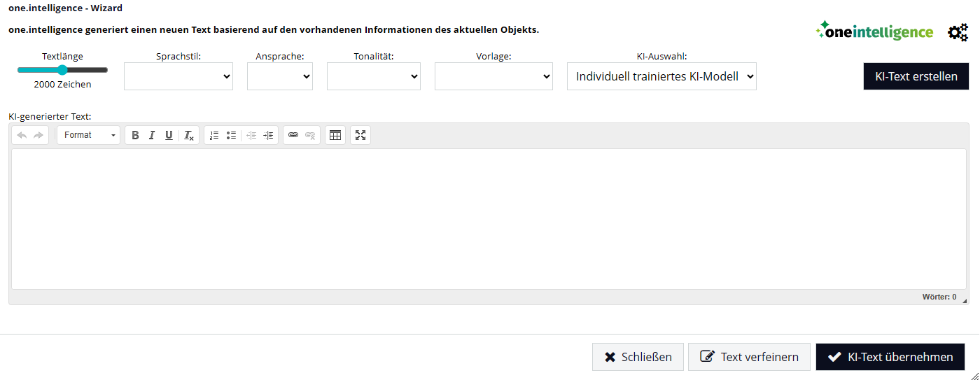Maximize the editor to fullscreen
This screenshot has height=380, width=980.
tap(360, 135)
